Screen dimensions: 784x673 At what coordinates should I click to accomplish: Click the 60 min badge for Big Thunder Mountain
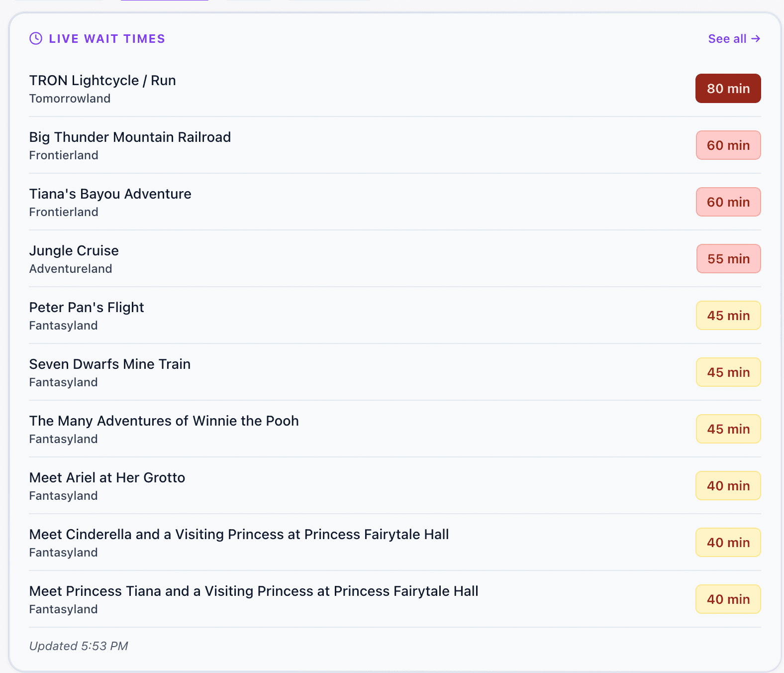pyautogui.click(x=728, y=145)
